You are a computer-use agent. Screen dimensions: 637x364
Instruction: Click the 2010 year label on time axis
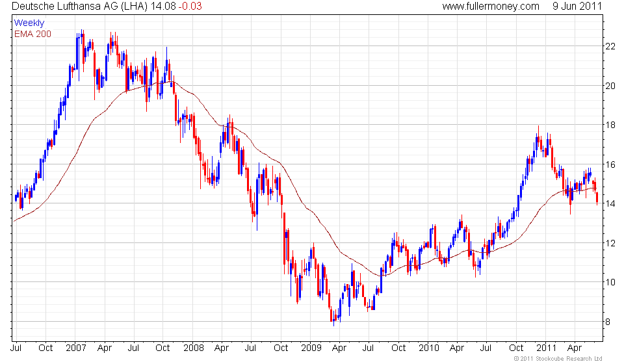coord(429,348)
